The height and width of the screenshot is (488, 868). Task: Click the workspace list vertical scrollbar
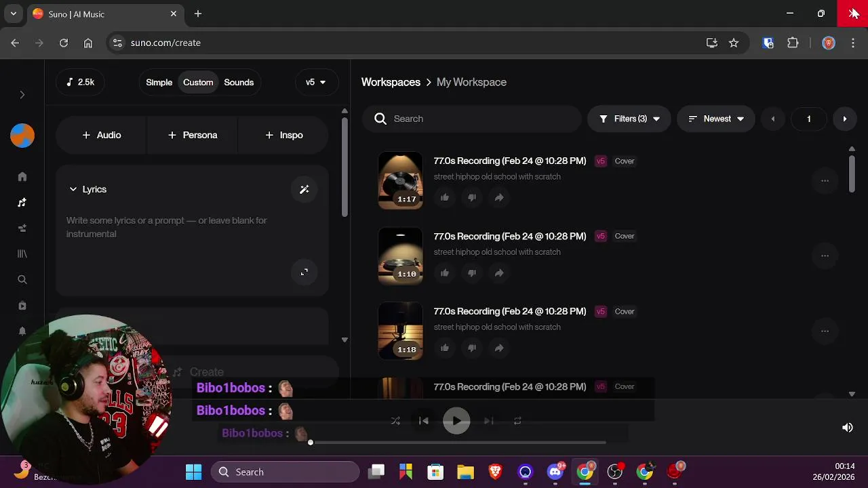(x=852, y=174)
